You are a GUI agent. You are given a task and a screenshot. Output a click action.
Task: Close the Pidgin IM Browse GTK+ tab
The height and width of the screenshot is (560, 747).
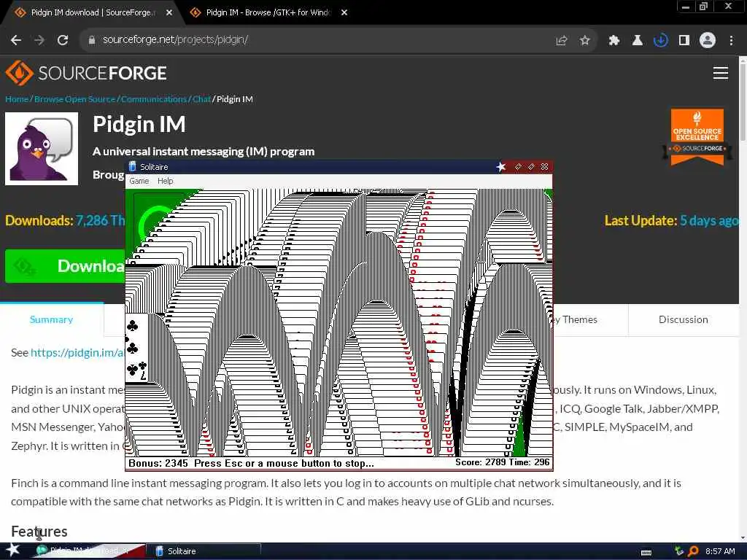(x=344, y=13)
